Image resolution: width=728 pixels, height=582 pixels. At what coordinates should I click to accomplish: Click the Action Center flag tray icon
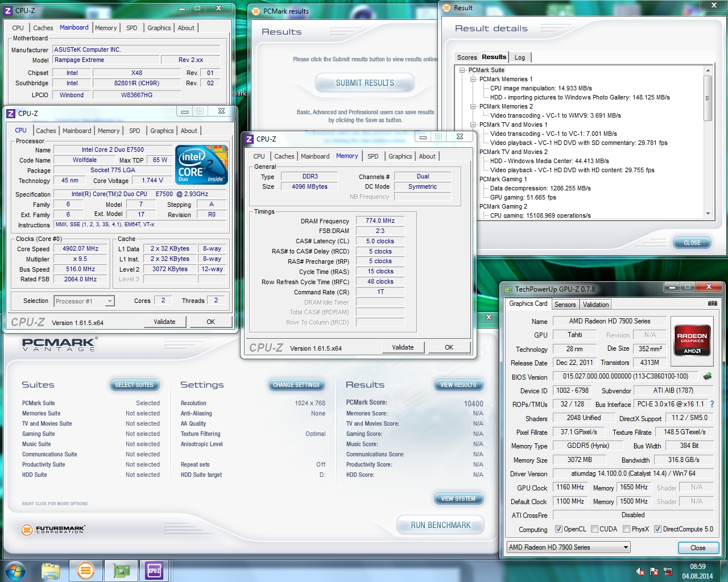coord(654,572)
